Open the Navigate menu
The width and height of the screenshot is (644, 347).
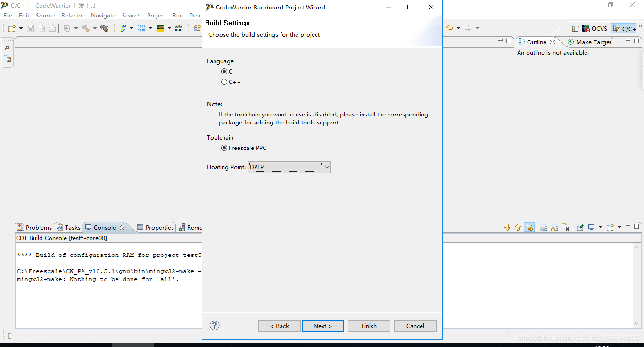(x=103, y=16)
